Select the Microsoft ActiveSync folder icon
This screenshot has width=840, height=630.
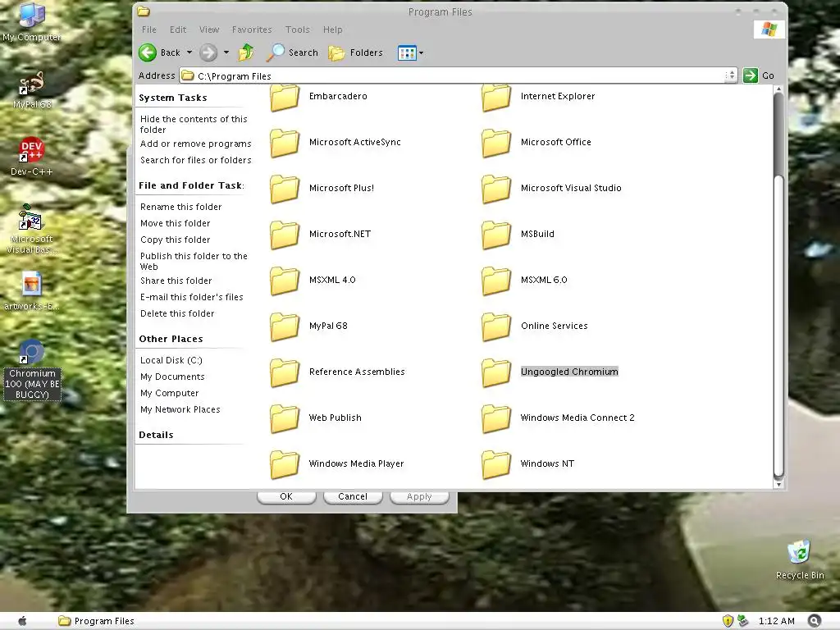pos(285,143)
